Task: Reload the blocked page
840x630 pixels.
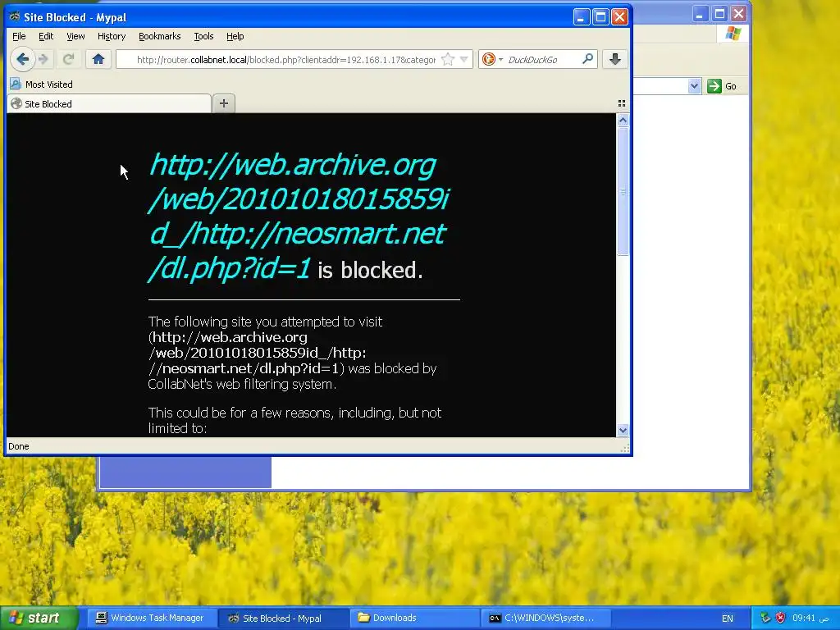Action: (68, 59)
